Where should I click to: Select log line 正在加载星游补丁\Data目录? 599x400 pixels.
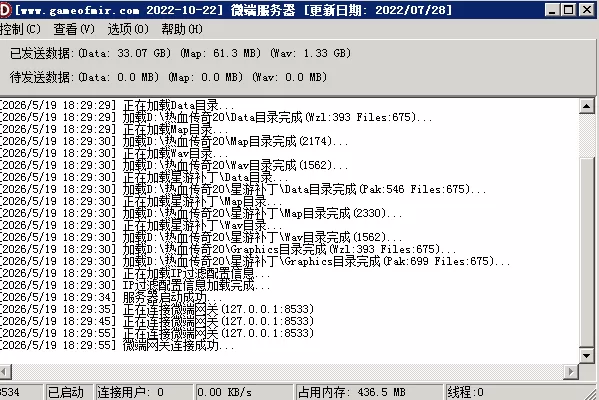pos(144,177)
